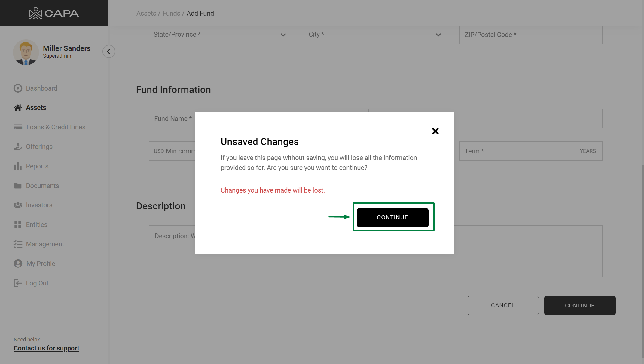Click the Reports bar chart icon
The width and height of the screenshot is (644, 364).
[18, 166]
